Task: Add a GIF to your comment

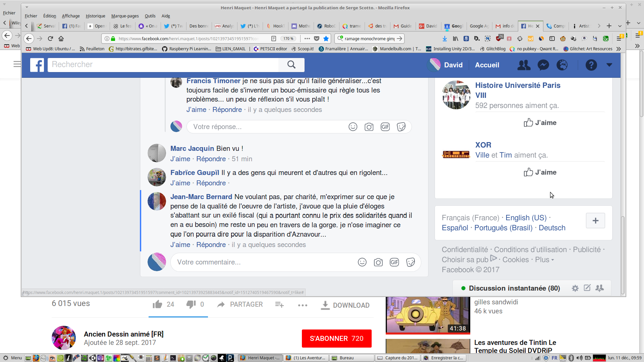Action: click(394, 262)
